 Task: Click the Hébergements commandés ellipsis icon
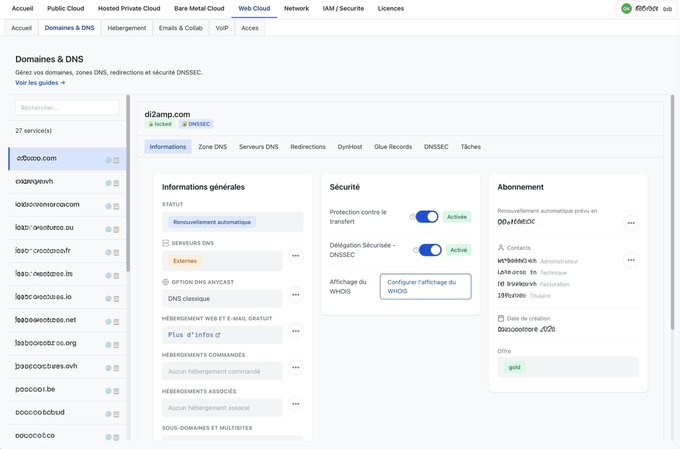295,370
